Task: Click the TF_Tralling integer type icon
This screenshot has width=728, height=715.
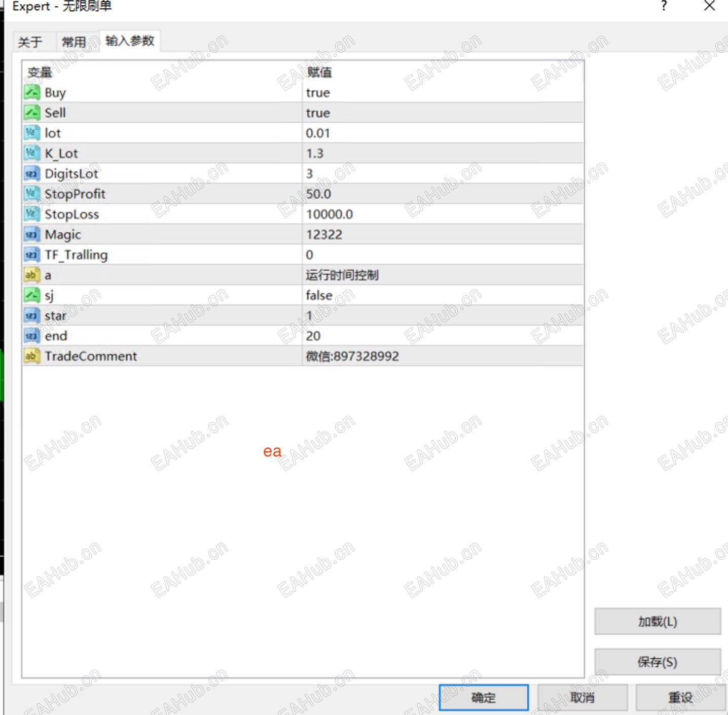Action: (31, 255)
